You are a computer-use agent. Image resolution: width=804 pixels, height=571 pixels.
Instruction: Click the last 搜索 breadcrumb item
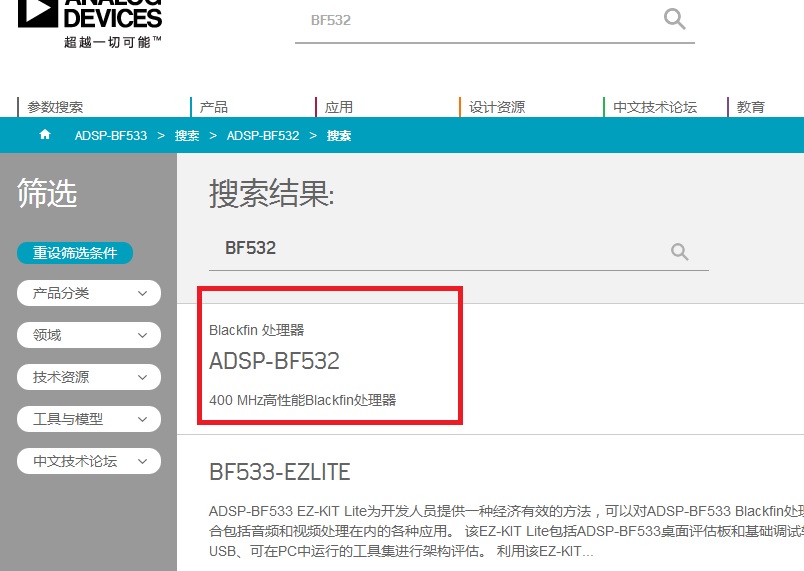(339, 136)
